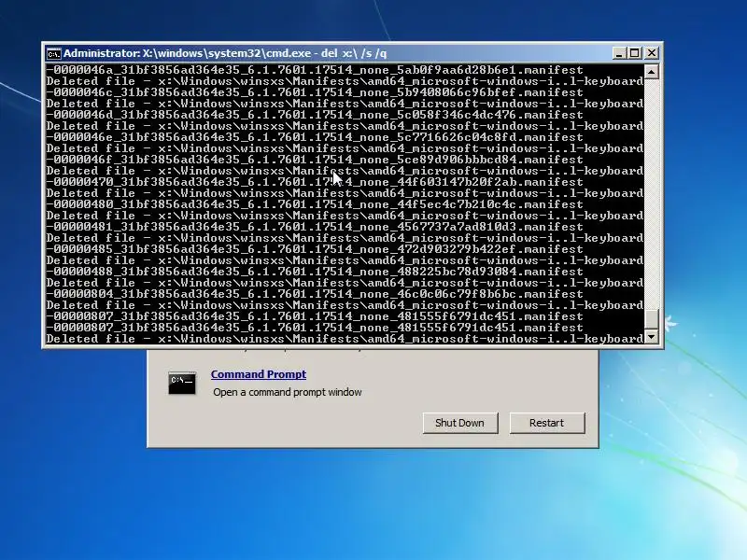The height and width of the screenshot is (560, 747).
Task: Click line ending 4567737a7ad810d3.manifest
Action: (315, 227)
